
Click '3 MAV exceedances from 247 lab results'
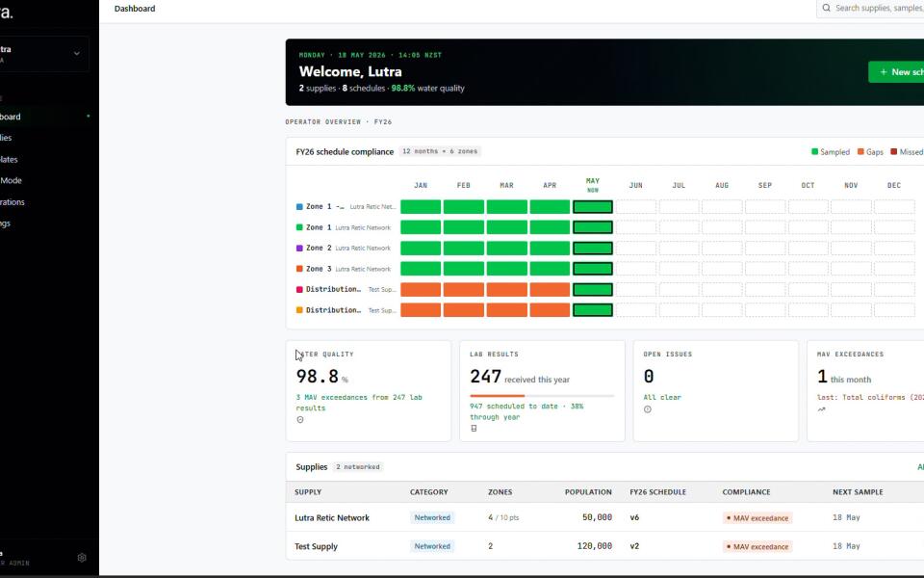tap(359, 403)
